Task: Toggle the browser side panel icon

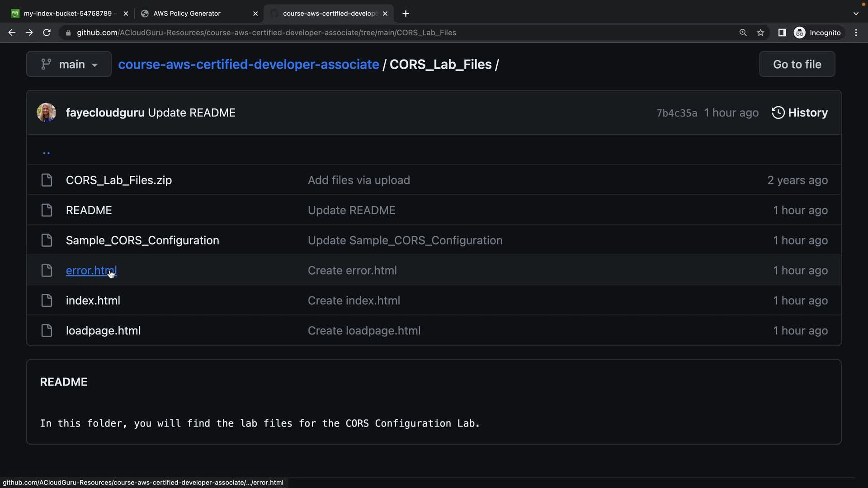Action: [782, 33]
